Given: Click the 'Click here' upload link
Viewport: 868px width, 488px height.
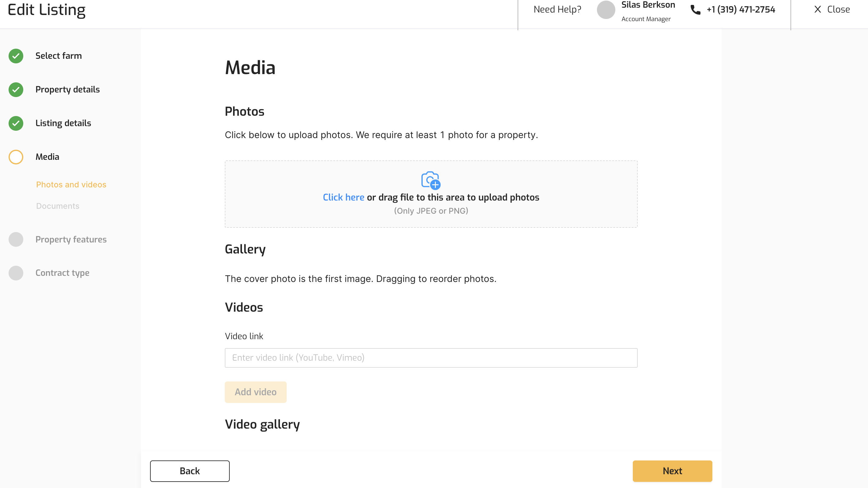Looking at the screenshot, I should [x=343, y=197].
